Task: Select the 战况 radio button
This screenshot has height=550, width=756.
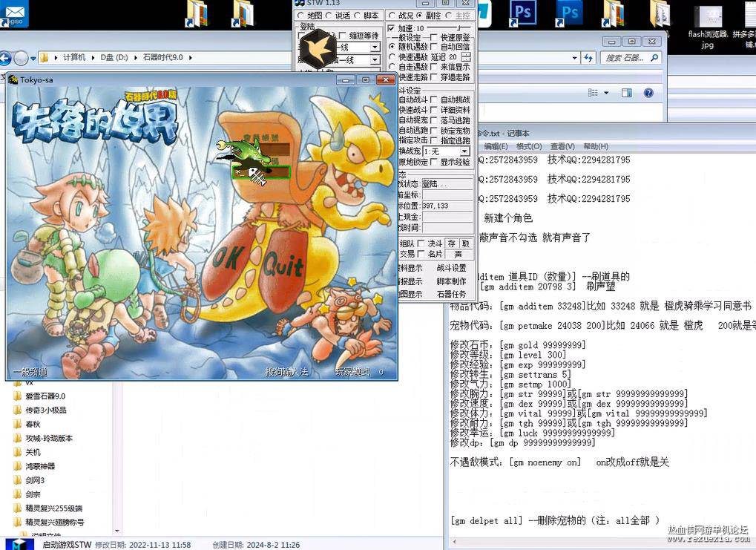Action: tap(392, 16)
